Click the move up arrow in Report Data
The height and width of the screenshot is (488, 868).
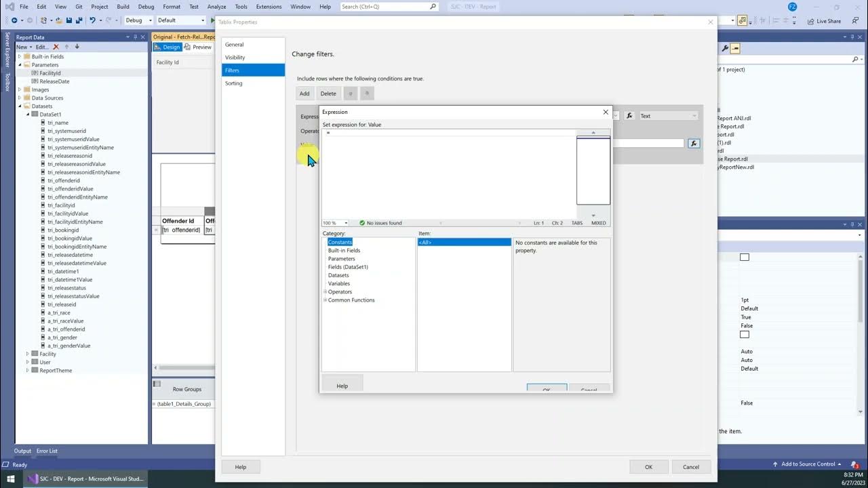tap(67, 47)
